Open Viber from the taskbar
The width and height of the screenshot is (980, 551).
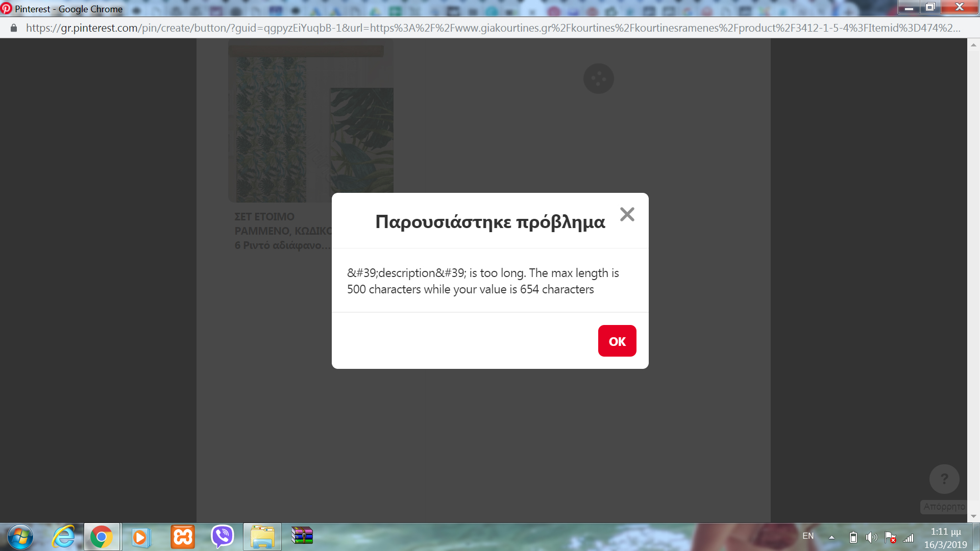point(223,537)
